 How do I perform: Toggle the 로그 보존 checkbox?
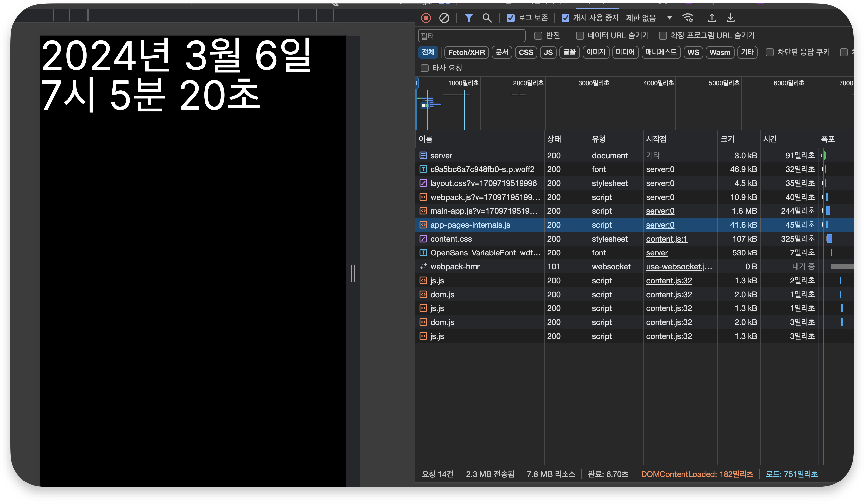coord(511,18)
